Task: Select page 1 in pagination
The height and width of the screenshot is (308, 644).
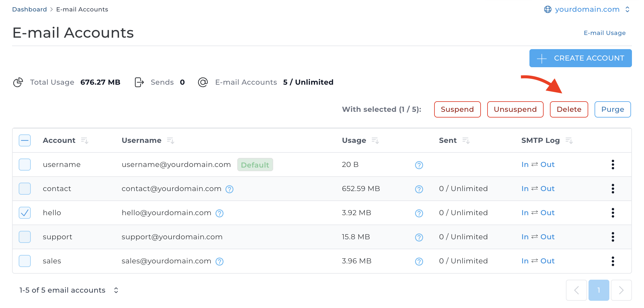Action: tap(598, 290)
